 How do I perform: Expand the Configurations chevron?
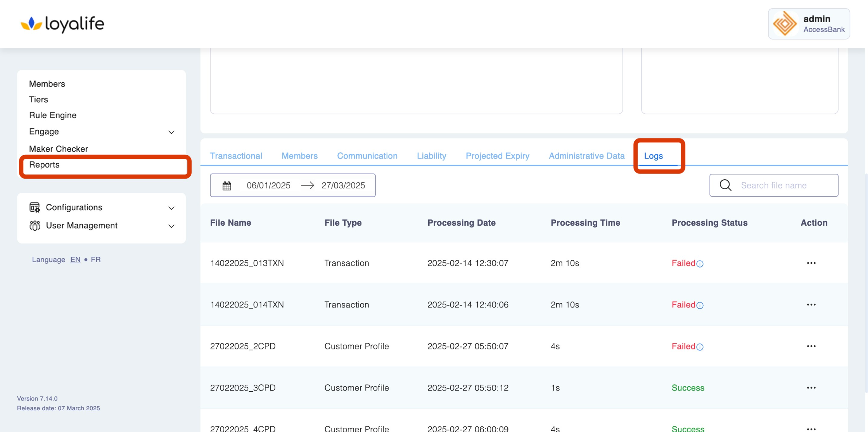tap(171, 208)
